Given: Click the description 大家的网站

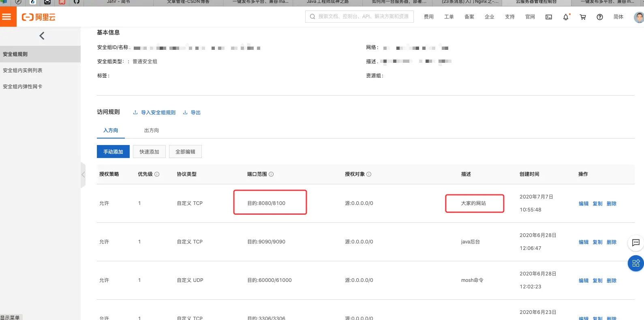Looking at the screenshot, I should [x=473, y=203].
